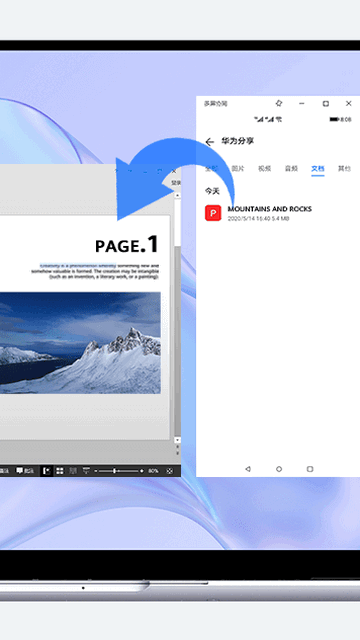
Task: Select the 图片 tab
Action: [238, 169]
